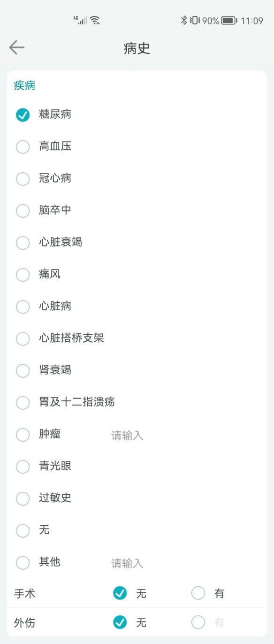Tap the Bluetooth status icon
Screen dimensions: 274x644
(184, 20)
